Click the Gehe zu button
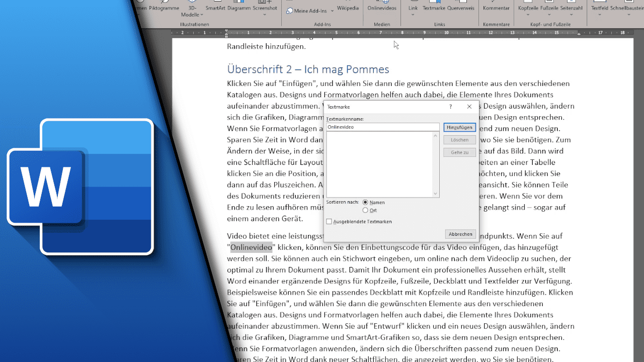Viewport: 644px width, 362px height. click(459, 152)
